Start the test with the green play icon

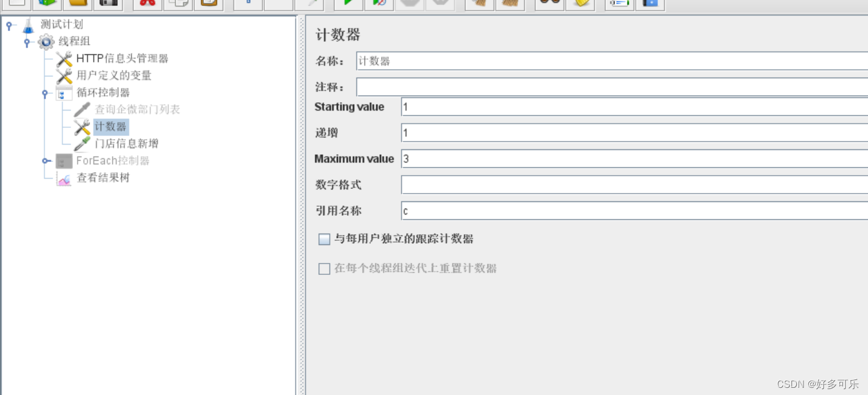(348, 4)
